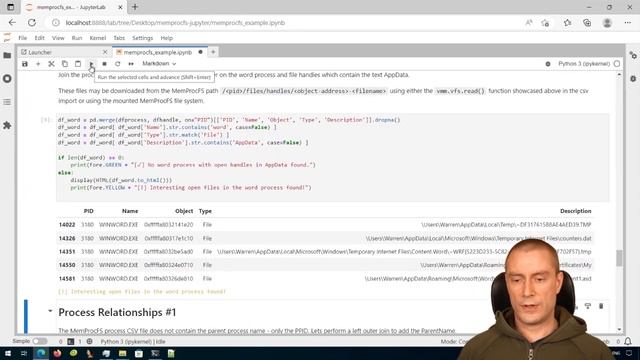The image size is (640, 360).
Task: Click the Object column header
Action: 184,211
